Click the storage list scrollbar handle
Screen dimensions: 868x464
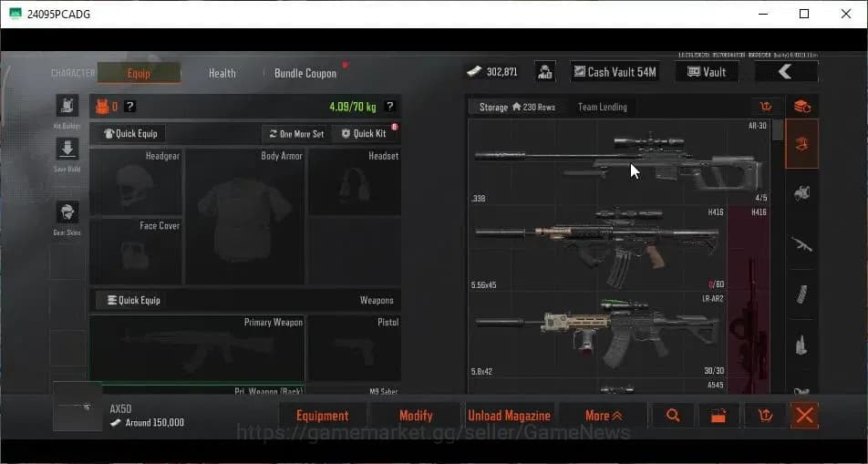(777, 130)
